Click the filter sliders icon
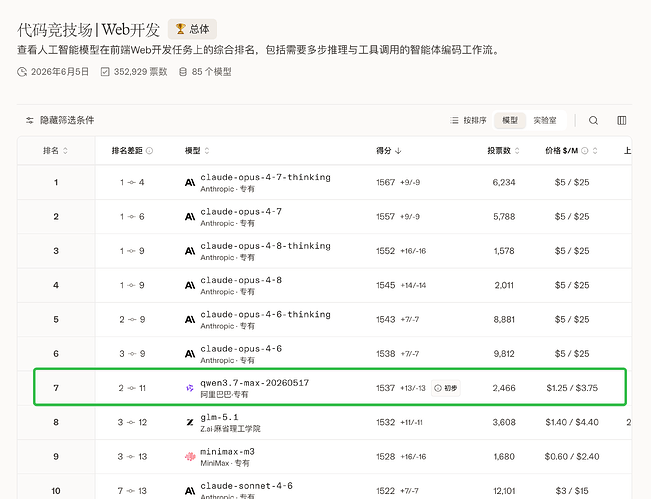The image size is (651, 499). [x=29, y=120]
